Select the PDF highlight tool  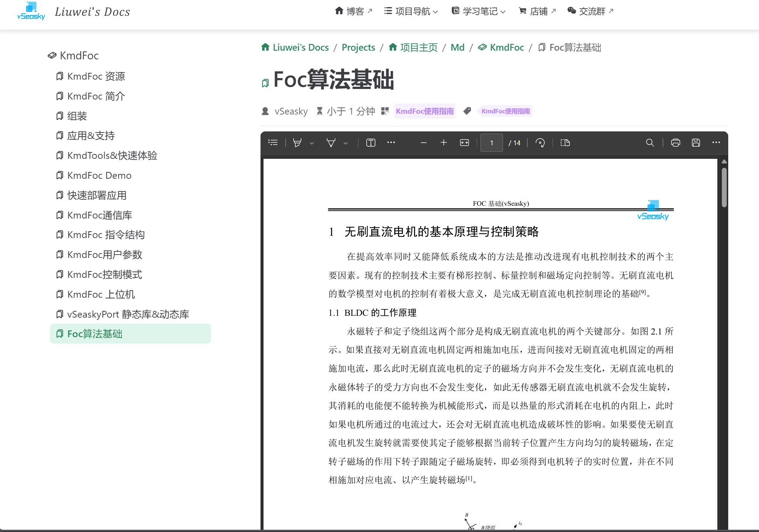(x=297, y=143)
